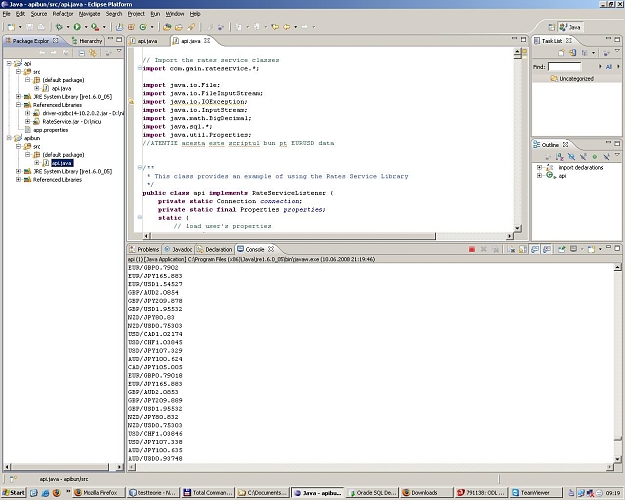
Task: Click the Debug bug toolbar icon
Action: [x=59, y=27]
